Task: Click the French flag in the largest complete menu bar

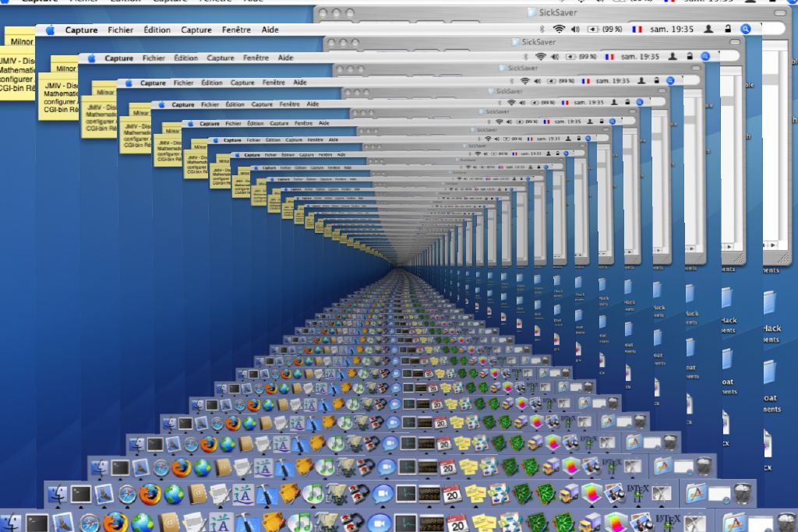Action: coord(637,30)
